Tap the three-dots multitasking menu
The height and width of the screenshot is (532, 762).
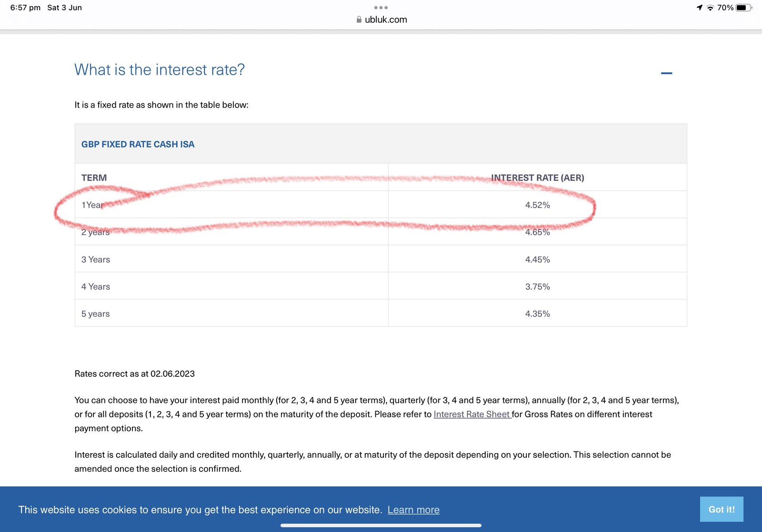point(381,8)
